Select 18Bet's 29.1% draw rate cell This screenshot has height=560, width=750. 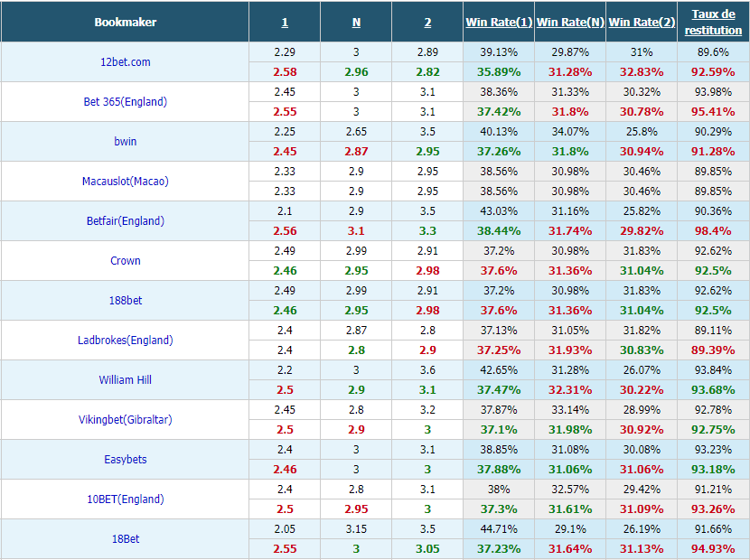pos(570,529)
